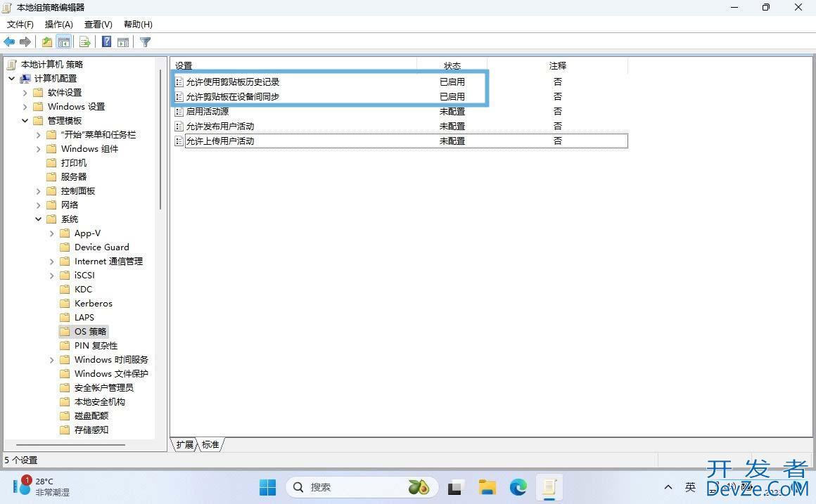Image resolution: width=816 pixels, height=504 pixels.
Task: Expand the Windows 设置 tree node
Action: 25,107
